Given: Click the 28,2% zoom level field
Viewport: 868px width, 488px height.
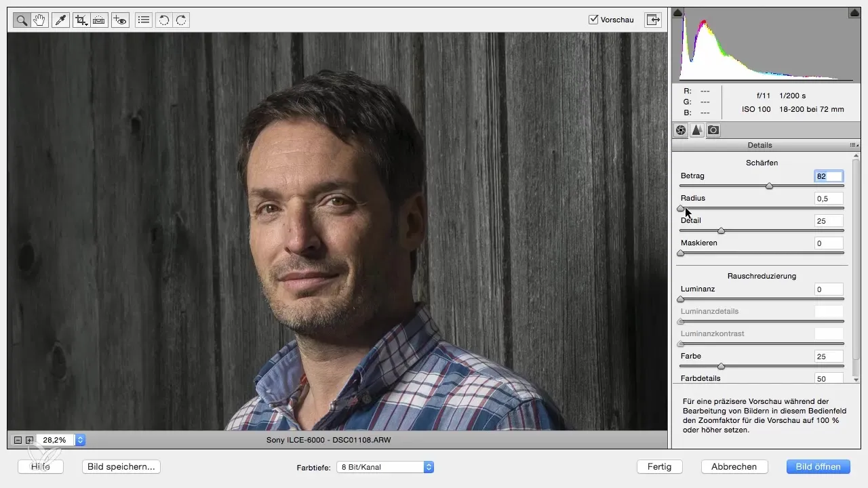Looking at the screenshot, I should (x=56, y=440).
